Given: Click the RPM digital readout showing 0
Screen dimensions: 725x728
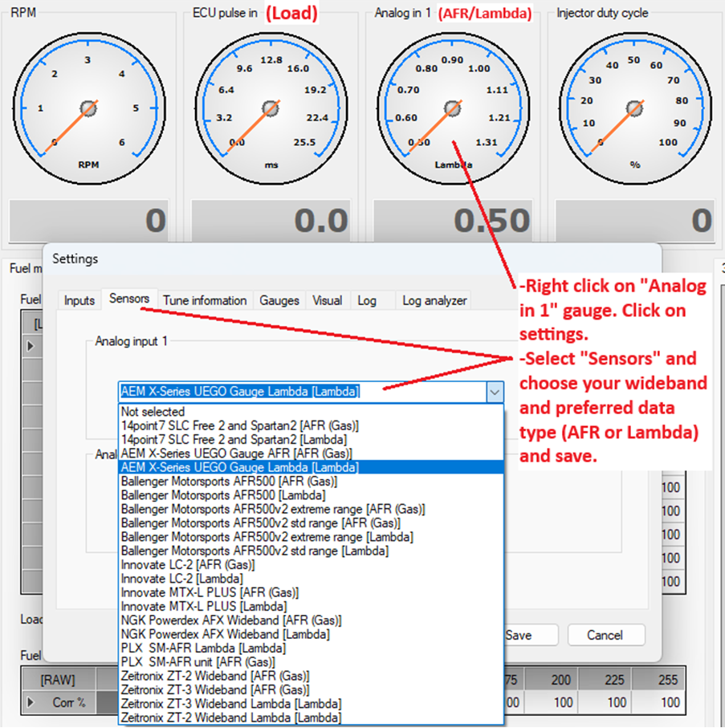Looking at the screenshot, I should [x=88, y=221].
